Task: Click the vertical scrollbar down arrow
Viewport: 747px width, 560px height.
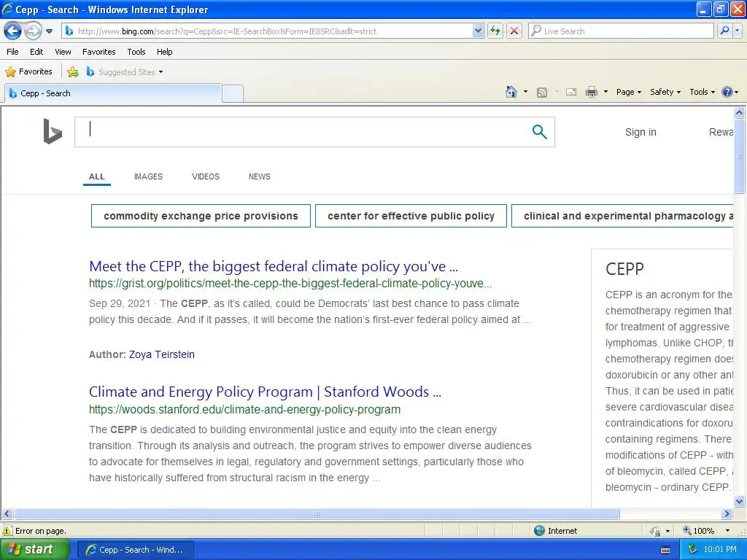Action: pyautogui.click(x=740, y=501)
